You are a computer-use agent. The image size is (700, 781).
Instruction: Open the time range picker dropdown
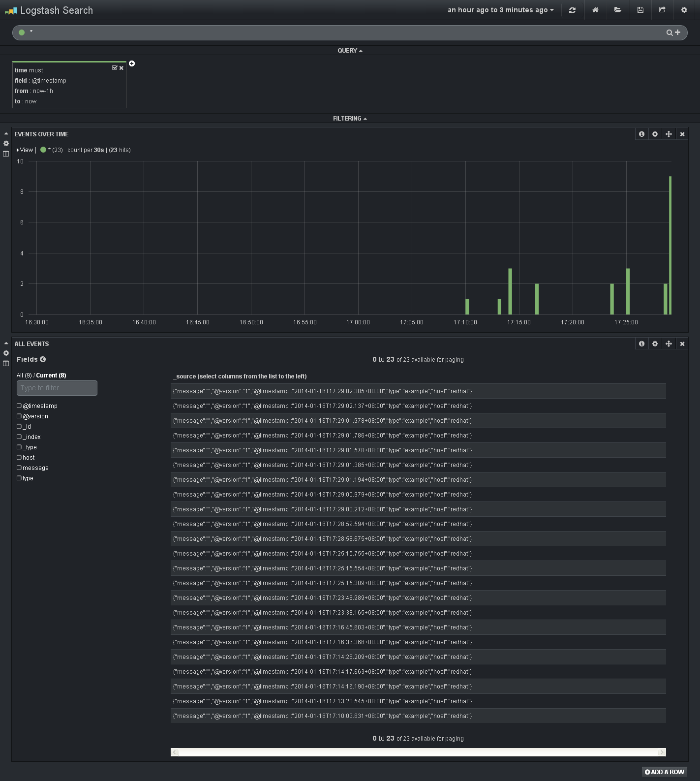(x=500, y=10)
